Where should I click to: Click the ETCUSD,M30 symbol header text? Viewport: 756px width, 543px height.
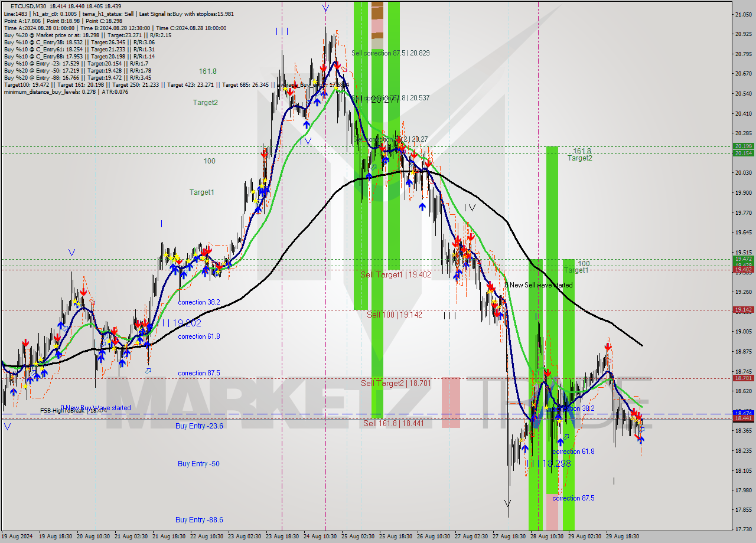pos(28,6)
